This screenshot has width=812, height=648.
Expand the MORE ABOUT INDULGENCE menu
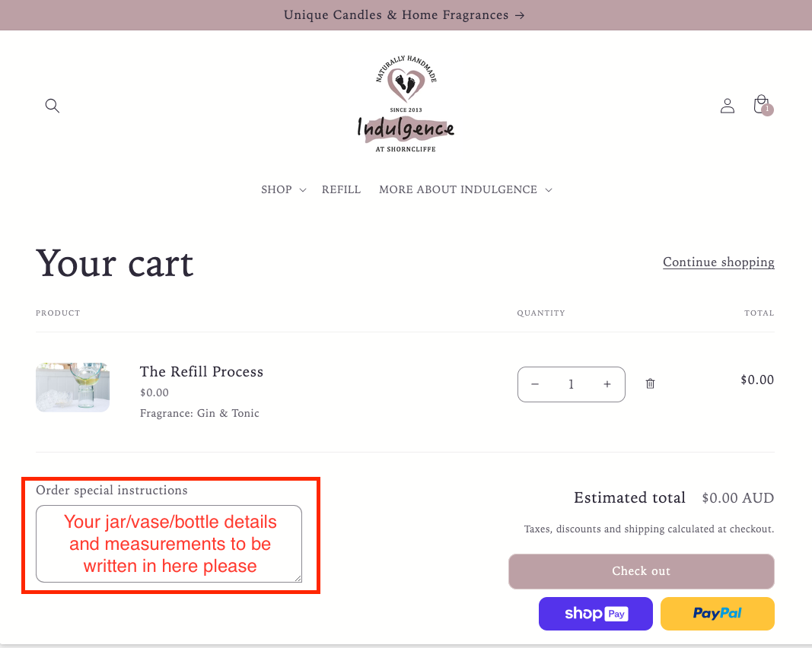click(465, 189)
